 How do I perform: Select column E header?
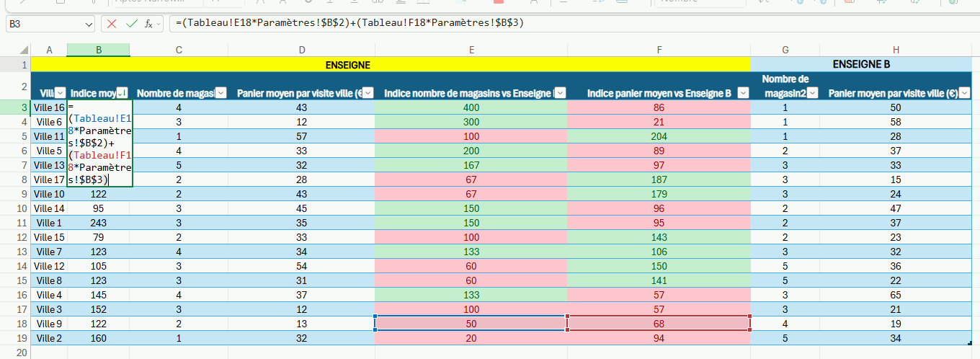pyautogui.click(x=471, y=50)
